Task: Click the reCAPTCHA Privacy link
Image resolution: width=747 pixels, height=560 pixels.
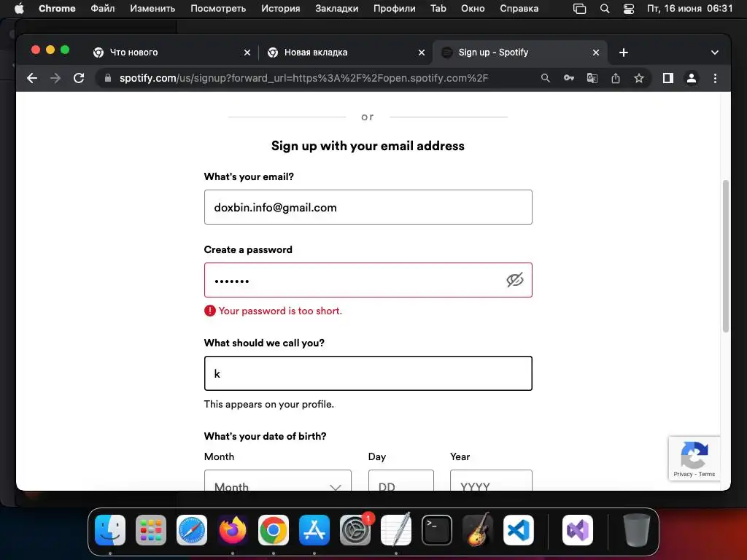Action: point(683,475)
